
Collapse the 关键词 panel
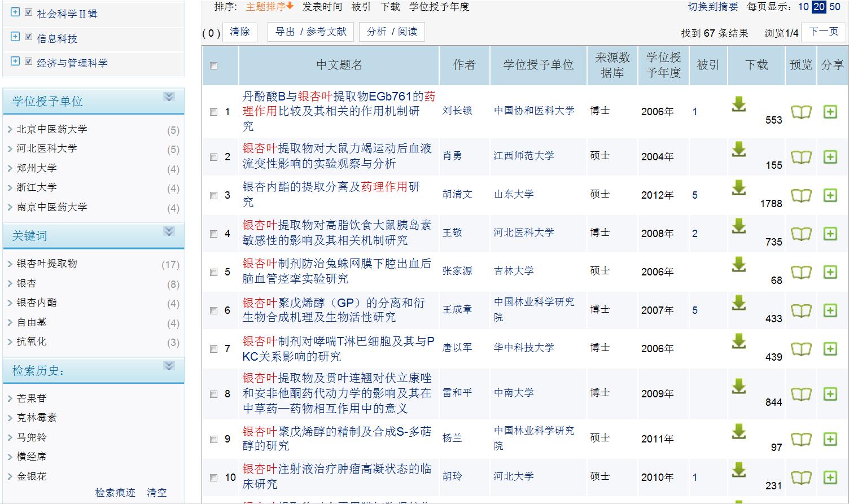tap(169, 231)
